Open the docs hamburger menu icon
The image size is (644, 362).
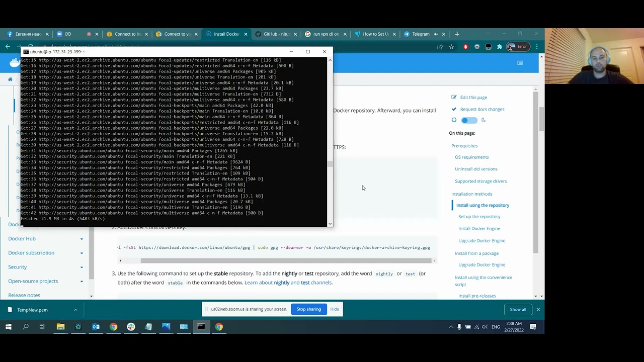click(520, 63)
